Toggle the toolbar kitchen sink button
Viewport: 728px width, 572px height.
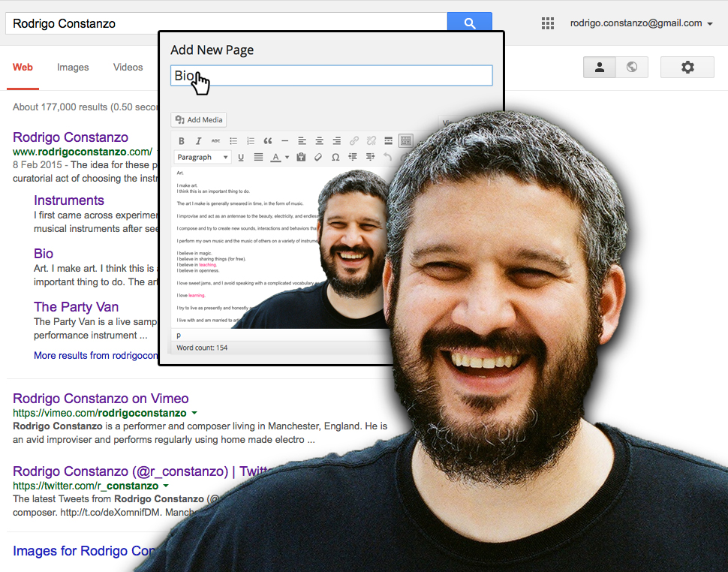[x=405, y=141]
